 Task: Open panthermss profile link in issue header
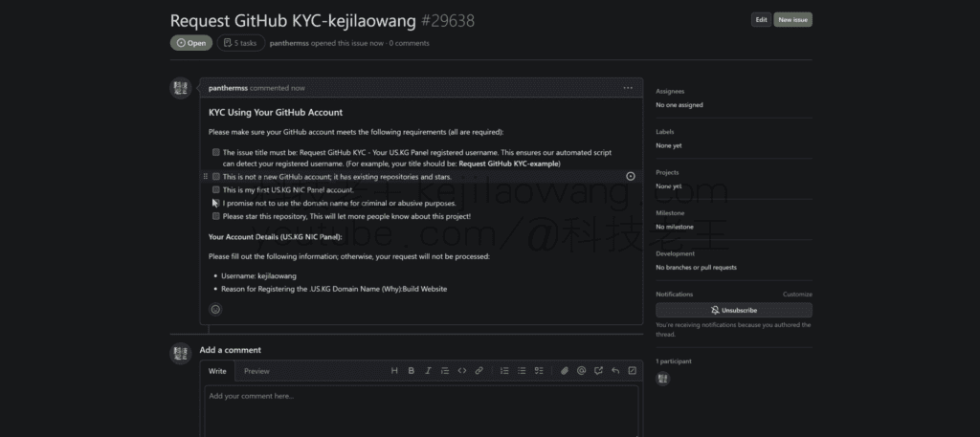coord(289,43)
